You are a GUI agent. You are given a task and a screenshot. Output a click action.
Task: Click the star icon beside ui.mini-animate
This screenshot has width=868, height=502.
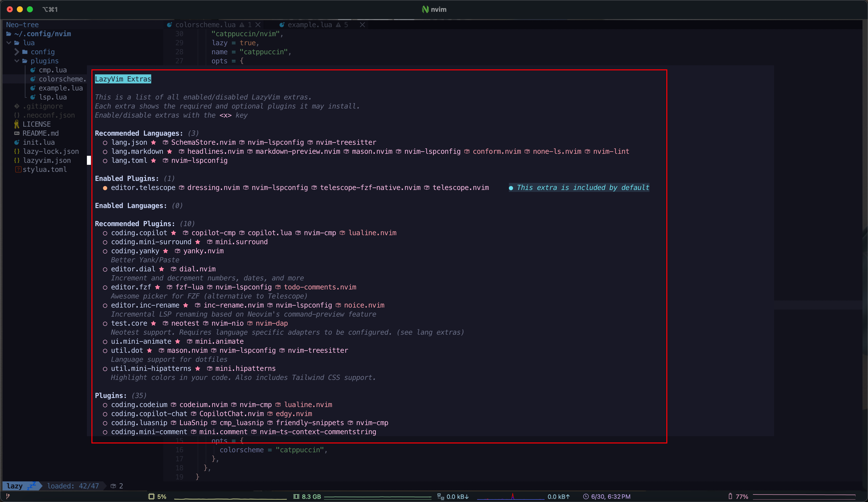point(178,341)
